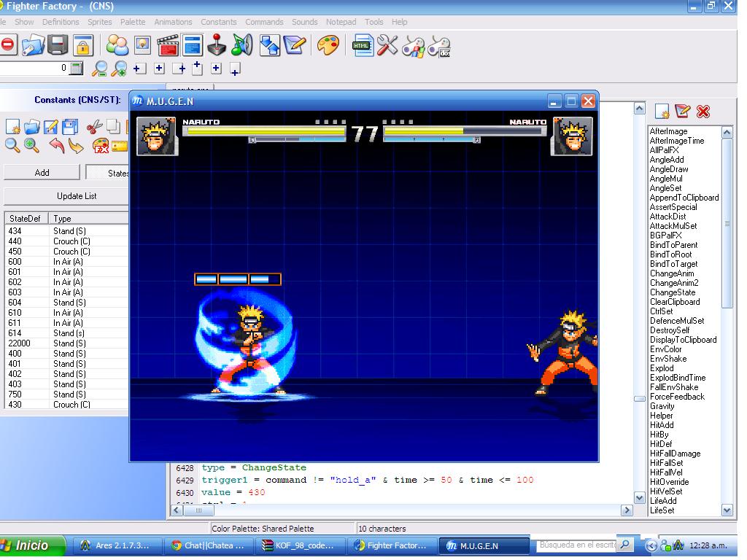This screenshot has height=560, width=747.
Task: Click the number input field in toolbar
Action: pyautogui.click(x=34, y=68)
